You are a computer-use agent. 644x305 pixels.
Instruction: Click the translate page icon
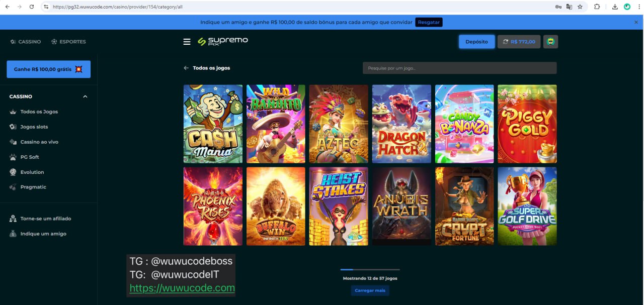click(x=569, y=7)
